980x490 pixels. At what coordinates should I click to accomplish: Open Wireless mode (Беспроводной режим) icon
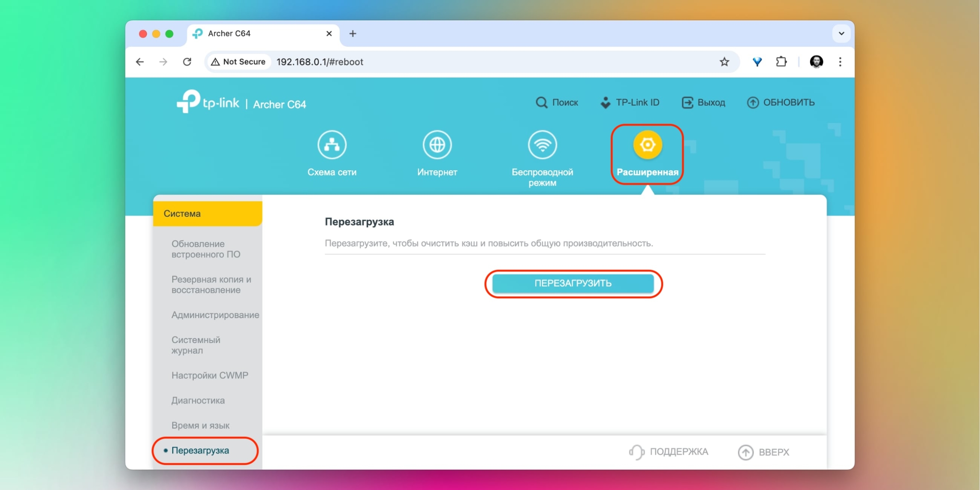542,145
